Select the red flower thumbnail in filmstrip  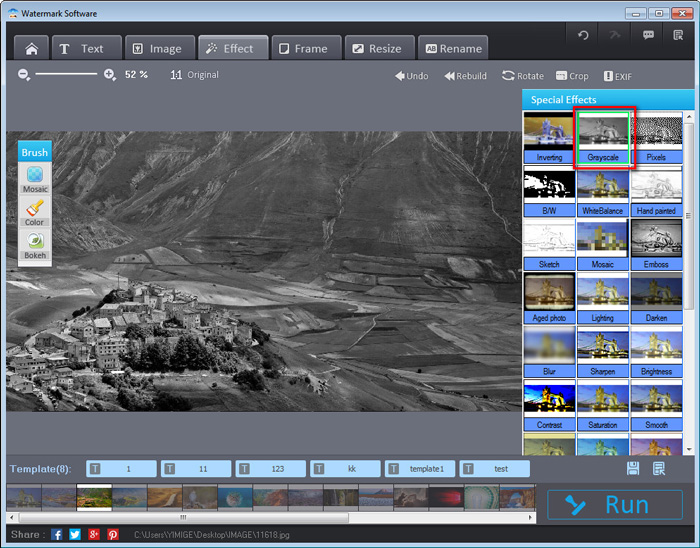click(x=446, y=498)
